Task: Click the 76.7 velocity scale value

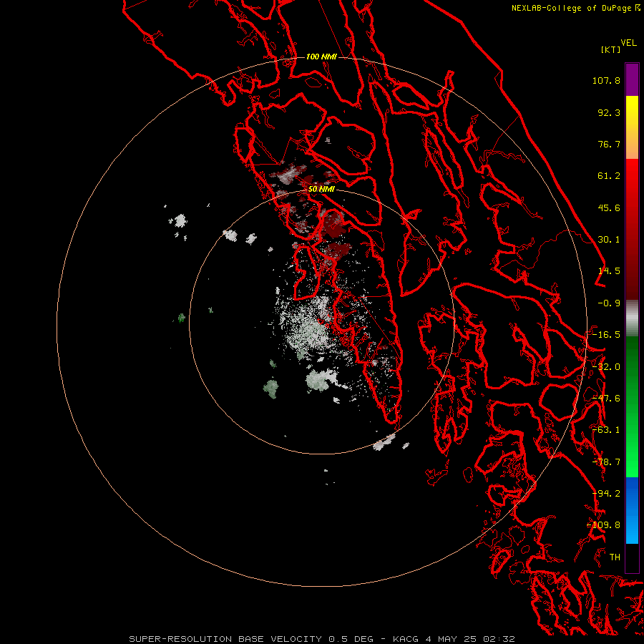Action: pyautogui.click(x=609, y=144)
